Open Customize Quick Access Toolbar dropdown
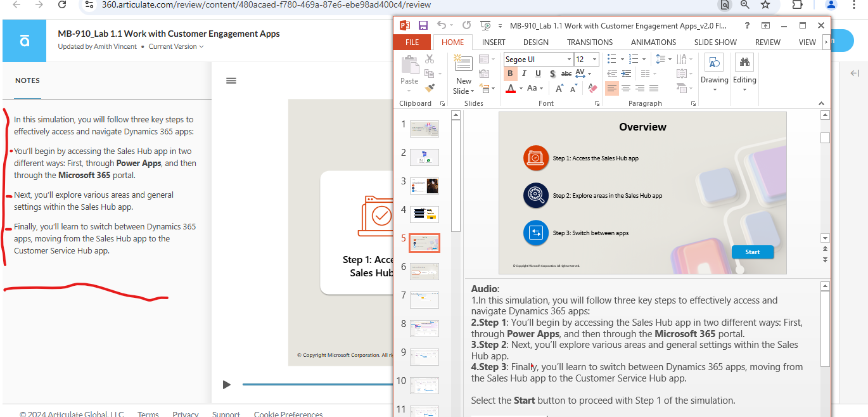The height and width of the screenshot is (417, 868). [501, 25]
